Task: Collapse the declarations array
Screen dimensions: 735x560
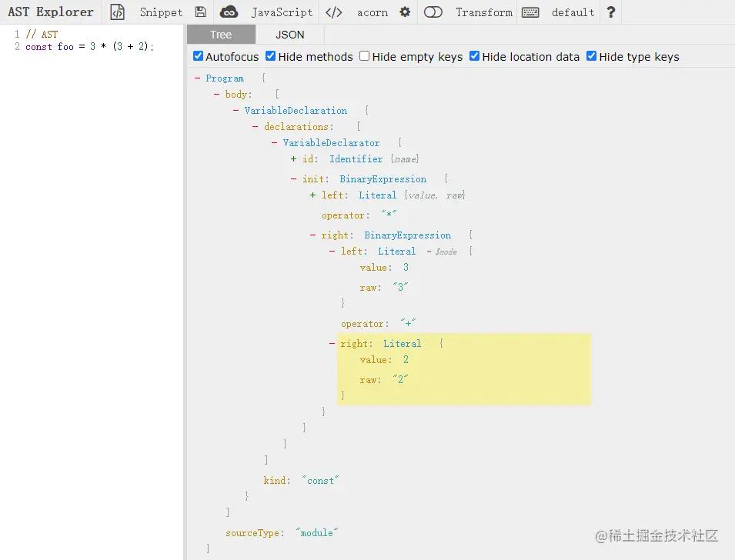Action: [x=255, y=126]
